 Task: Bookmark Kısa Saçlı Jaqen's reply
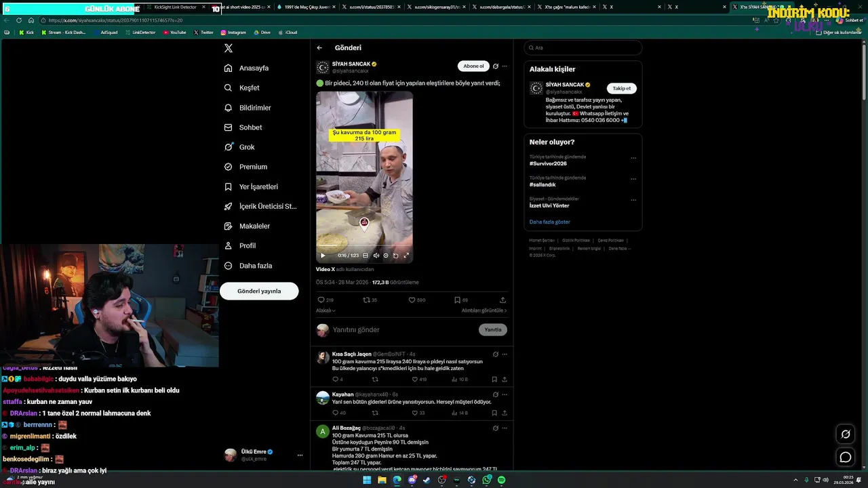(x=494, y=380)
